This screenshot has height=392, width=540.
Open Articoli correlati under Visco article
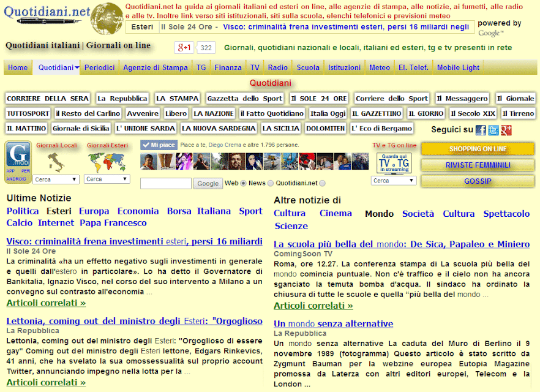point(46,303)
